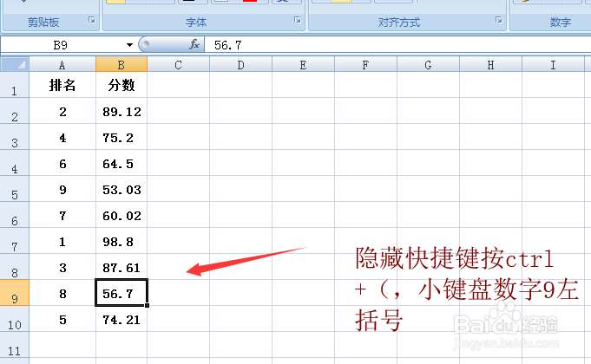
Task: Click rank cell 6 in row 4
Action: coord(62,164)
